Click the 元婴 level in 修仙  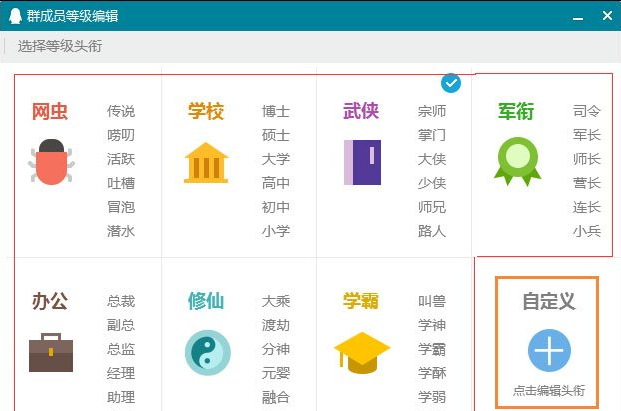pos(276,373)
